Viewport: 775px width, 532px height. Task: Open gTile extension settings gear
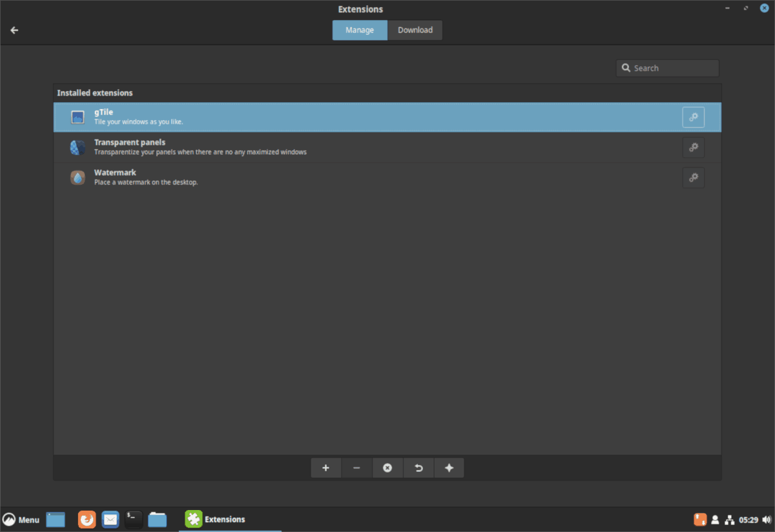coord(693,117)
